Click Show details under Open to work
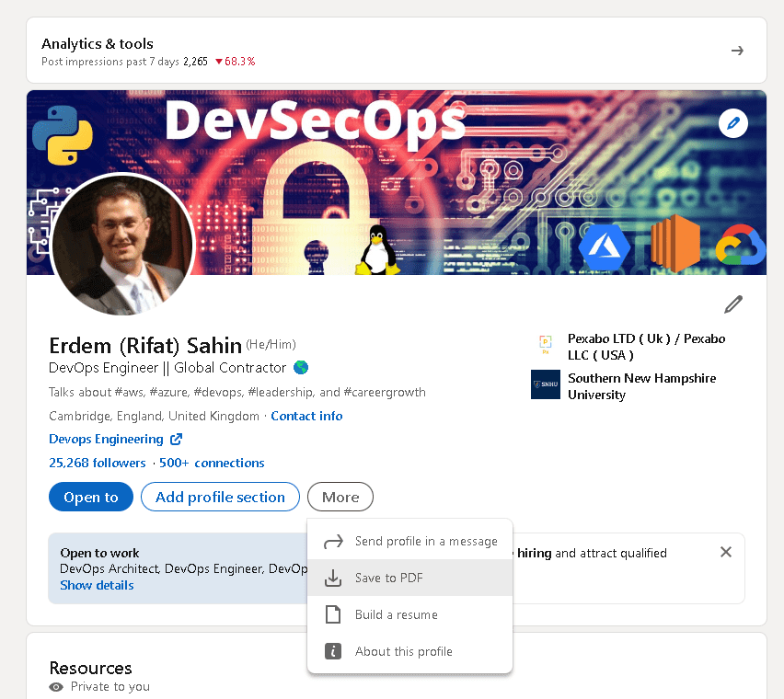This screenshot has width=784, height=699. click(x=97, y=585)
